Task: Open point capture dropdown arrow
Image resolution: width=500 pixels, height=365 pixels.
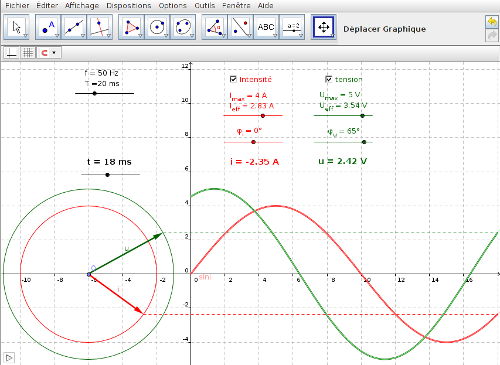Action: point(55,53)
